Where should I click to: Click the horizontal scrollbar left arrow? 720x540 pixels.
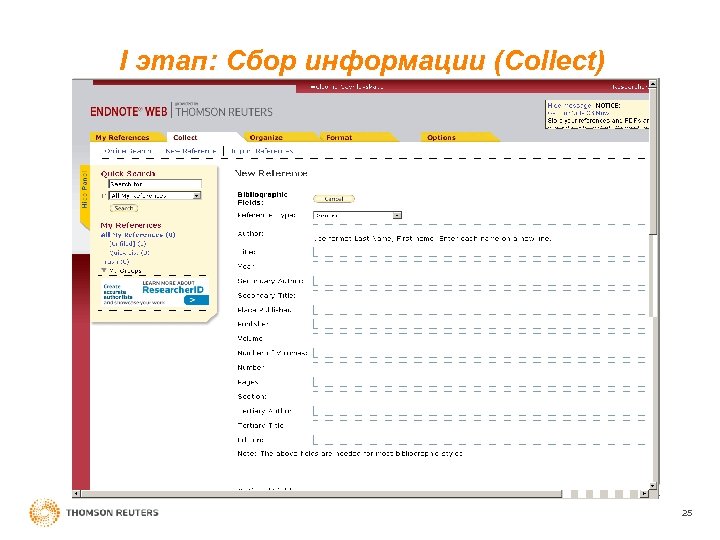[x=76, y=494]
